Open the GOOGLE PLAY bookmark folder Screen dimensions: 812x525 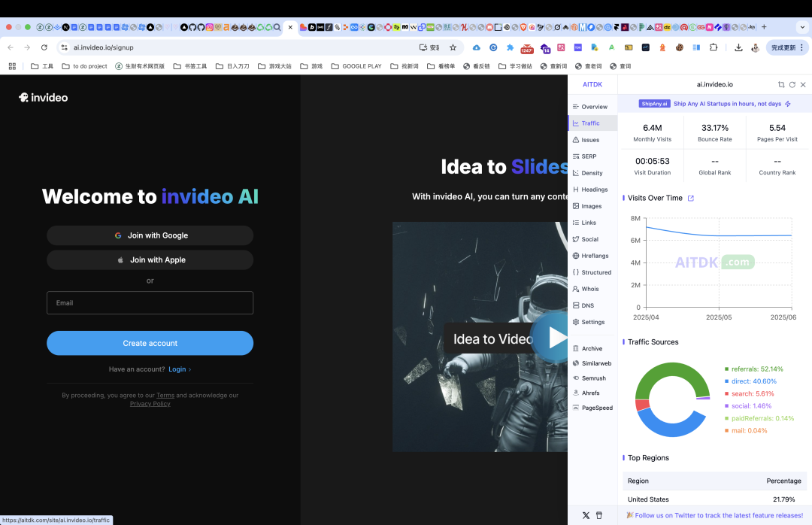pos(356,66)
